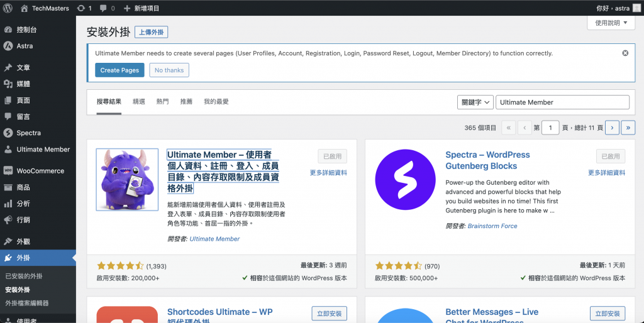
Task: Open 外掛檔案編輯器 submenu item
Action: pyautogui.click(x=27, y=303)
